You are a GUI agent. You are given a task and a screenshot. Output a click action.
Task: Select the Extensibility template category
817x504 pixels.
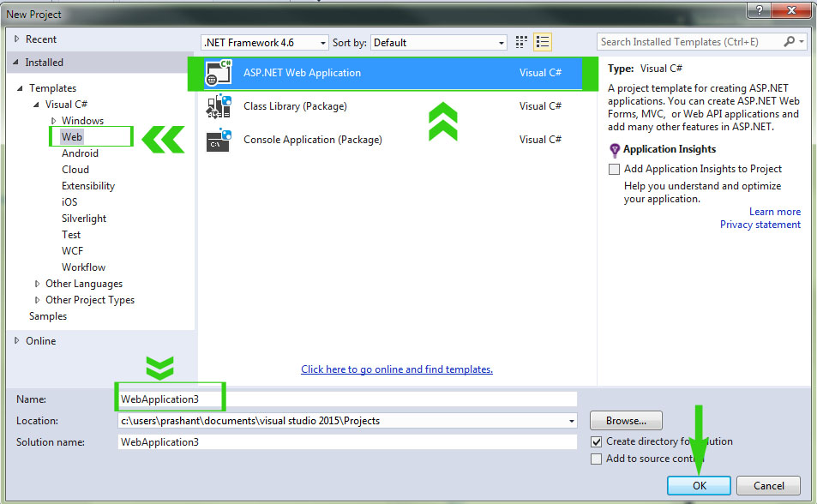point(88,186)
